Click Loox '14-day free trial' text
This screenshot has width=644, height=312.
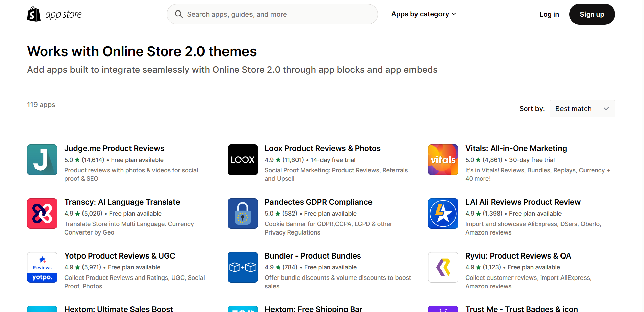333,160
